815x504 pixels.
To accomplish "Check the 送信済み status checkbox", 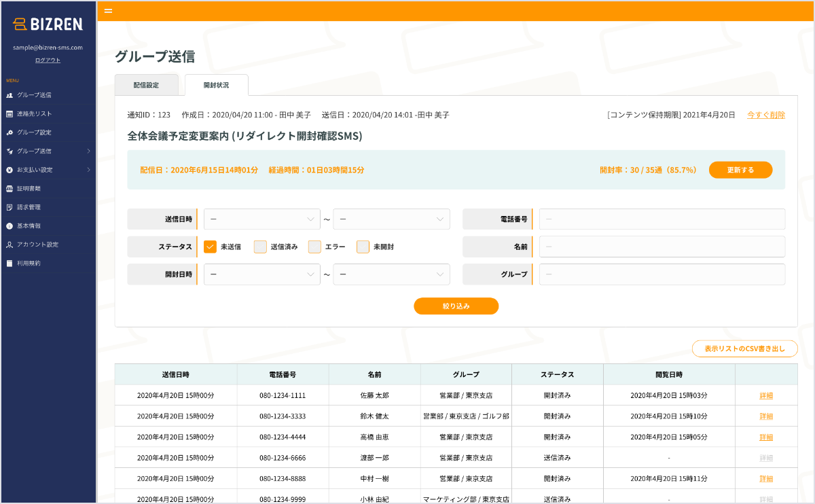I will 260,247.
